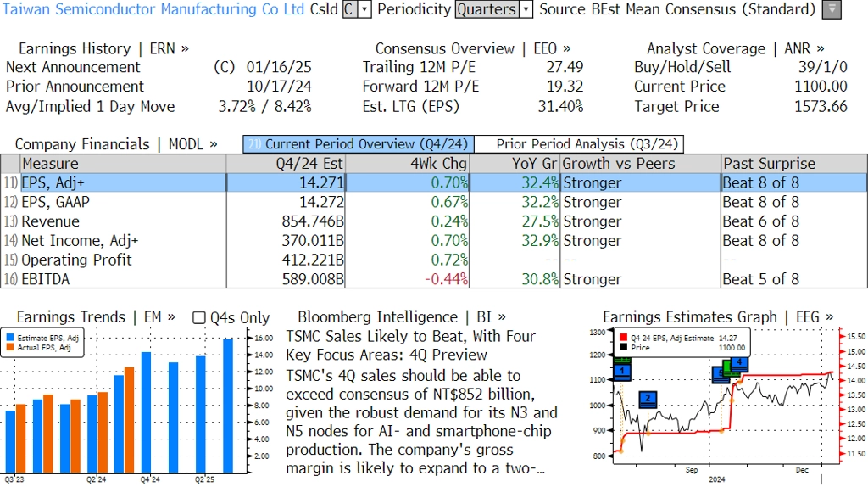Click the Q4/24 Est column header
The width and height of the screenshot is (868, 487).
point(286,164)
